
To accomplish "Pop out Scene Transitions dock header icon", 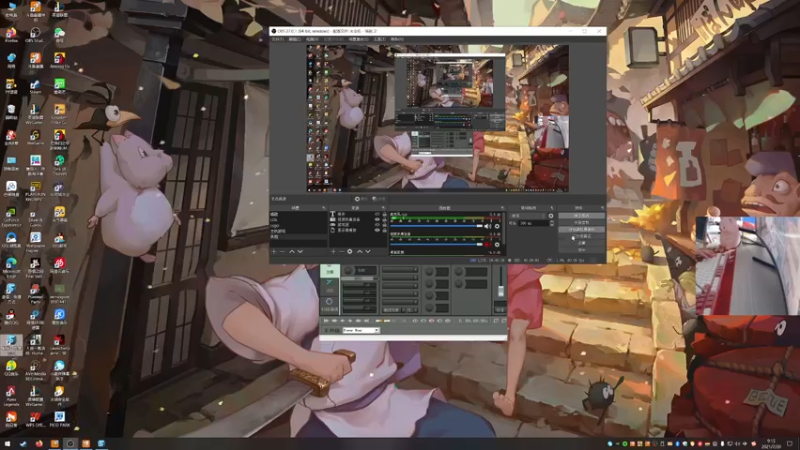I will (x=552, y=208).
